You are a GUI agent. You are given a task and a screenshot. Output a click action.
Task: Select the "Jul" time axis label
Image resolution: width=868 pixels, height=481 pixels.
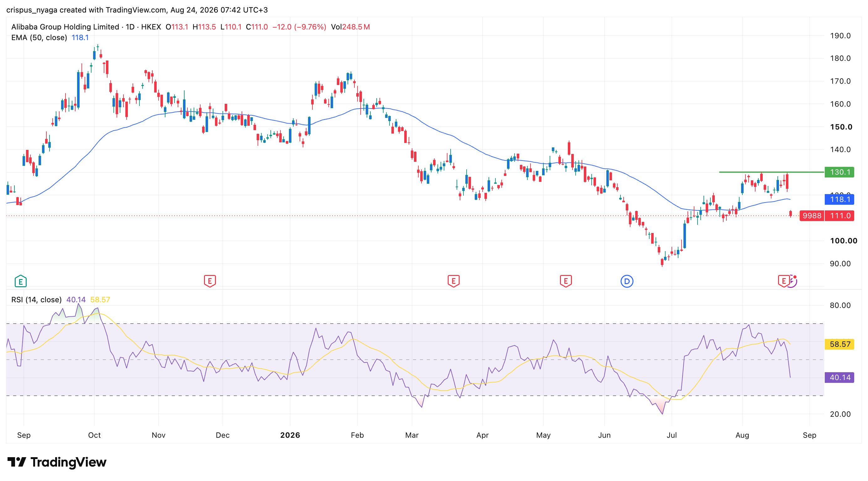click(x=672, y=435)
